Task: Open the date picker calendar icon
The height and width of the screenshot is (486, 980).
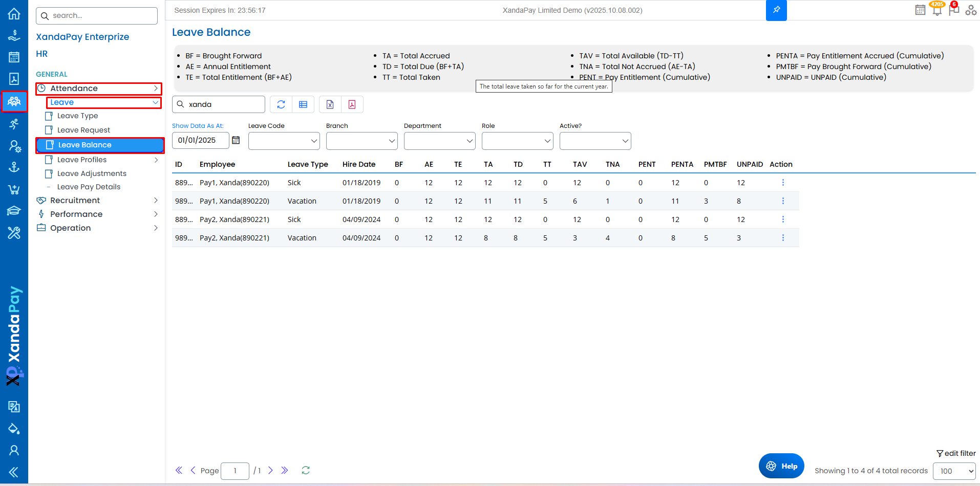Action: 236,140
